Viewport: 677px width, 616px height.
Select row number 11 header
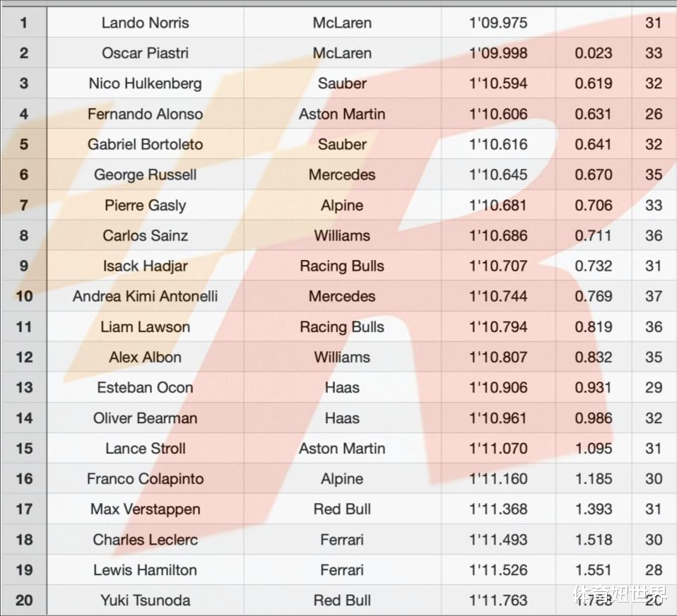(x=24, y=326)
